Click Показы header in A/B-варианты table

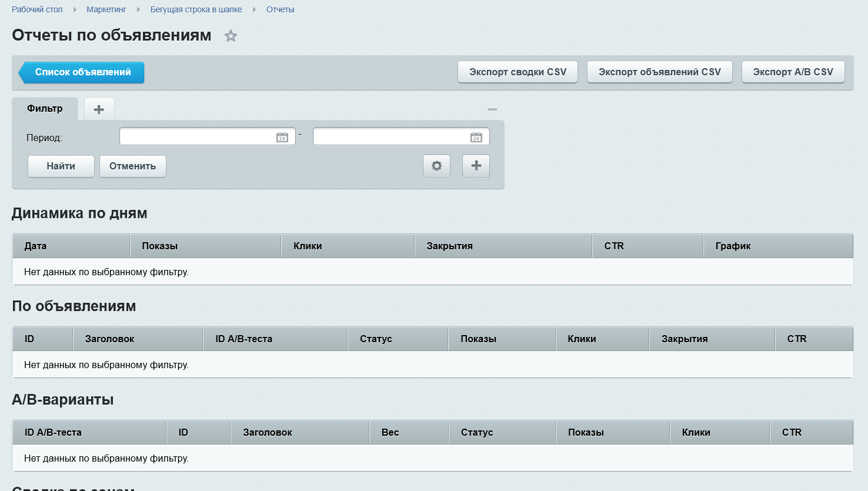[613, 432]
